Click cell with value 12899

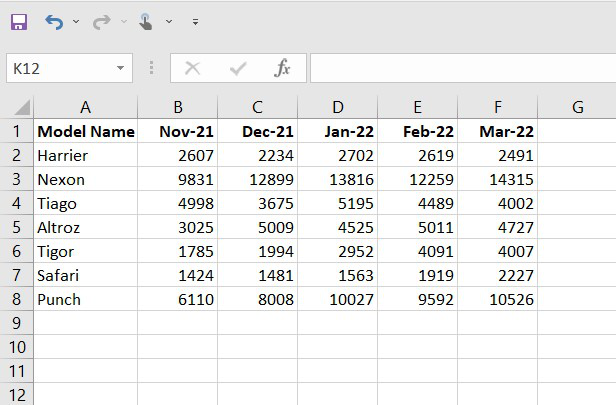pos(258,179)
